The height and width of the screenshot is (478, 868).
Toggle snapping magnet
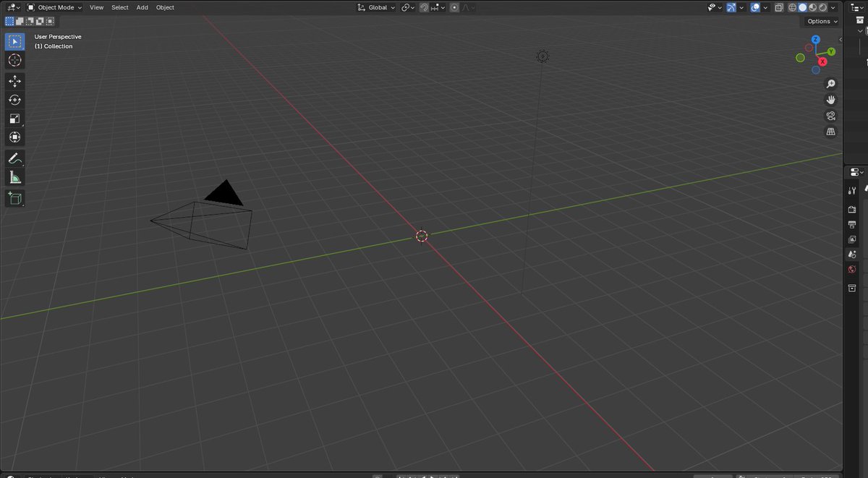coord(424,7)
